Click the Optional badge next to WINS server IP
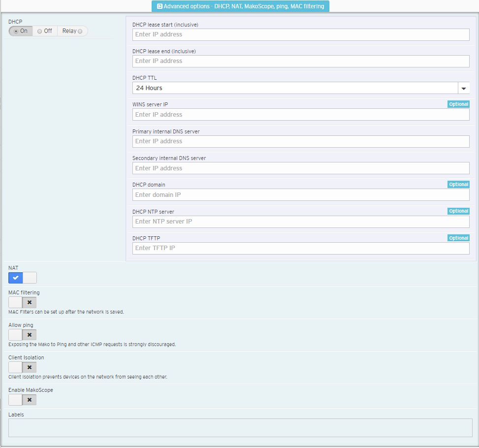The height and width of the screenshot is (448, 479). [x=458, y=104]
